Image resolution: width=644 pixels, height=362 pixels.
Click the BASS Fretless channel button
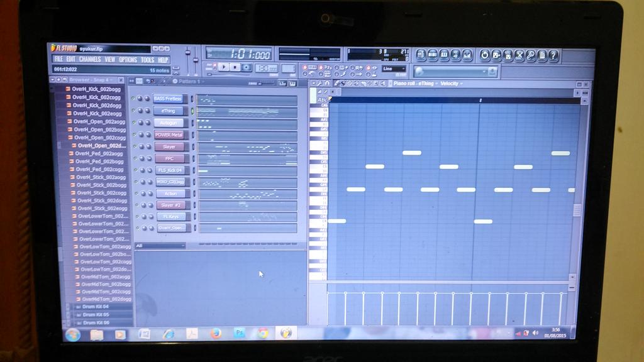point(168,99)
